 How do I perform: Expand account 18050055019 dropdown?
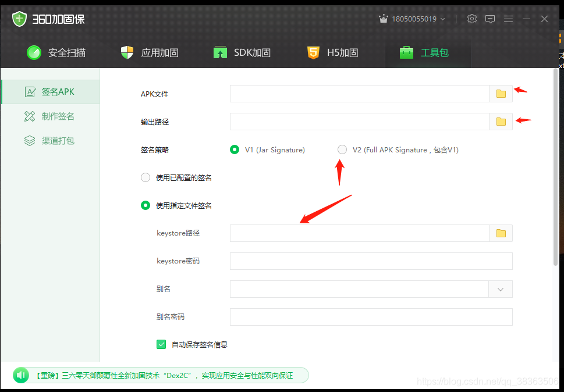[x=443, y=19]
